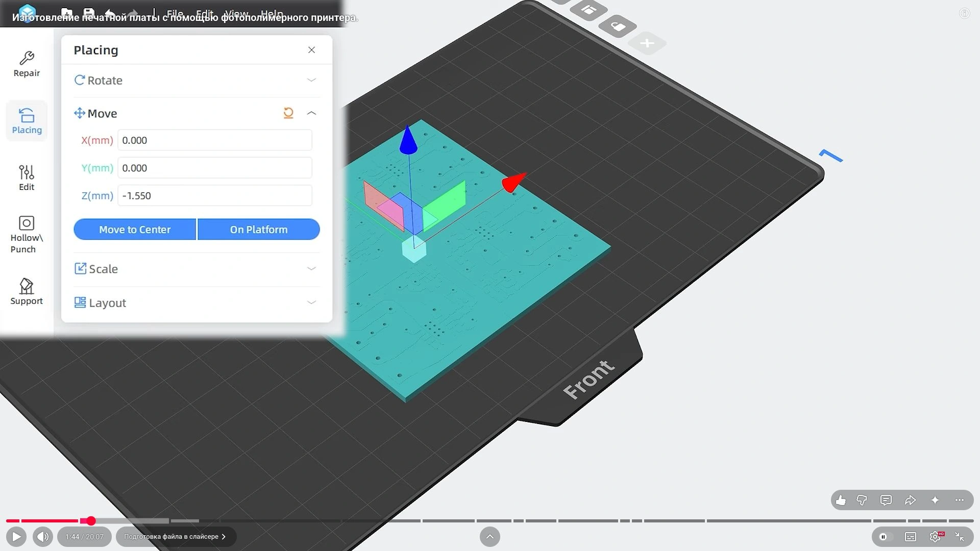
Task: Click the red X-axis arrow of the gizmo
Action: pos(513,182)
